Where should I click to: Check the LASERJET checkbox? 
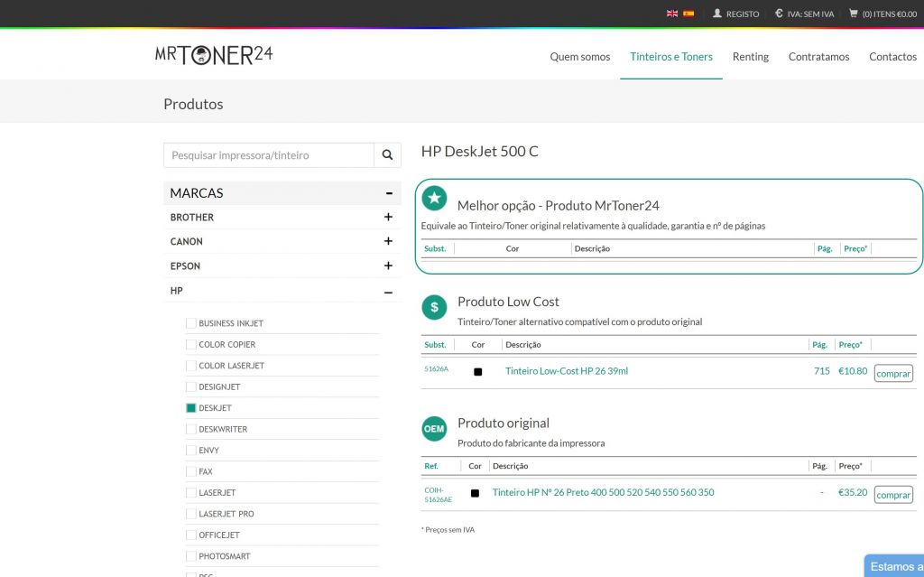pyautogui.click(x=191, y=493)
